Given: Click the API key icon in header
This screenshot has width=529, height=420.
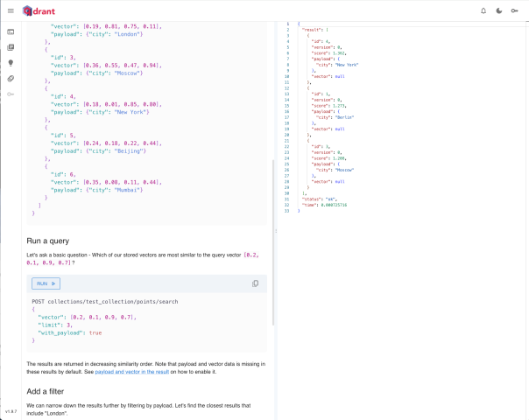Looking at the screenshot, I should 516,10.
